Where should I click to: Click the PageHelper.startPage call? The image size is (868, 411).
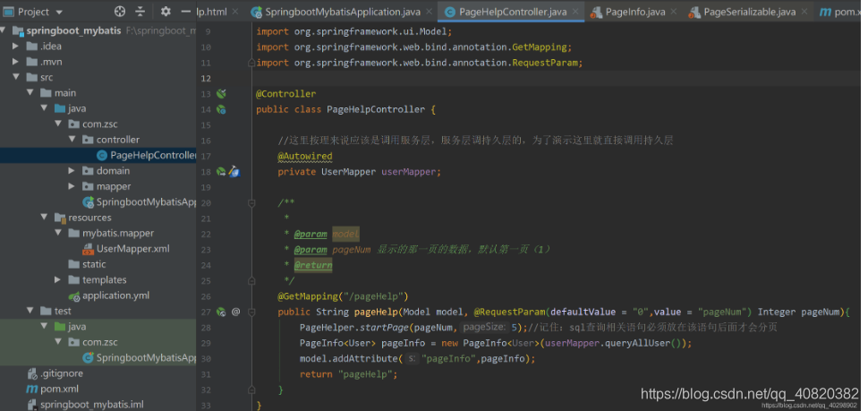[353, 328]
